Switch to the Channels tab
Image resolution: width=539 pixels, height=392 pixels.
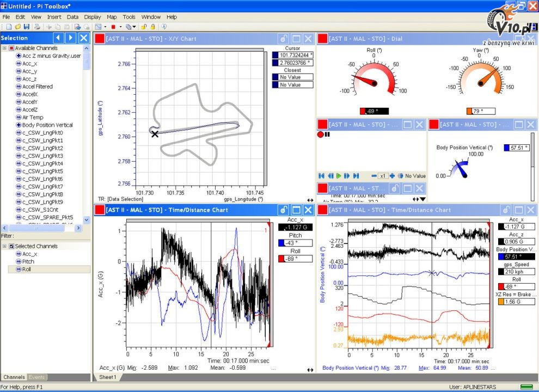click(14, 377)
